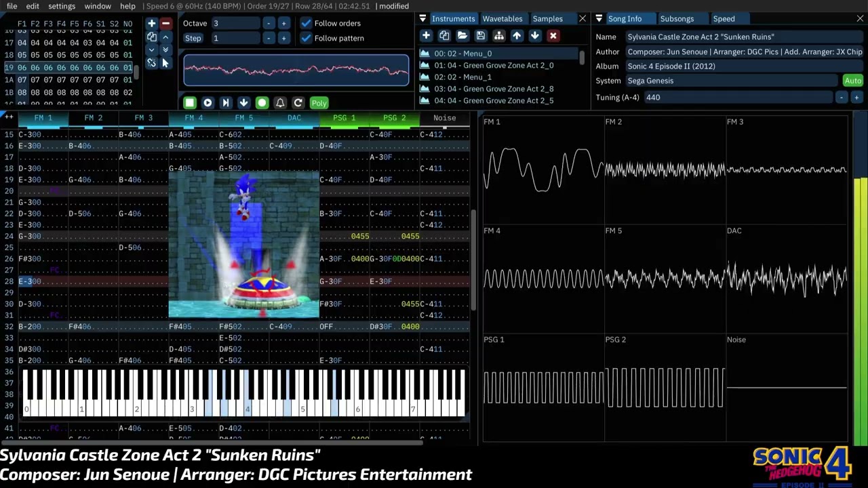Delete the selected instrument with red X

coord(553,36)
